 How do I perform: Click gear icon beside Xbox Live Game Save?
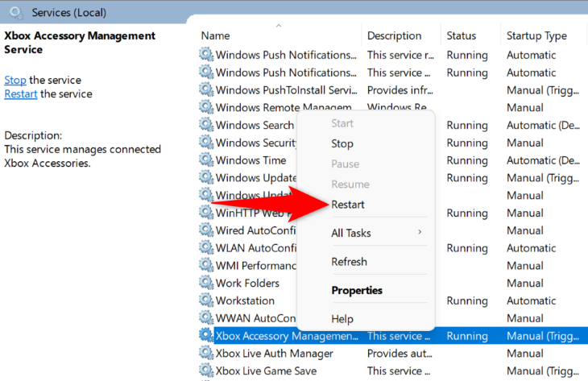[206, 371]
